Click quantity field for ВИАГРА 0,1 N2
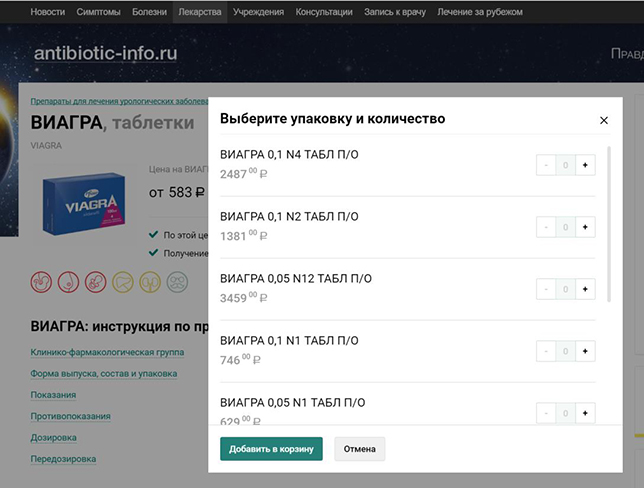 pyautogui.click(x=566, y=227)
